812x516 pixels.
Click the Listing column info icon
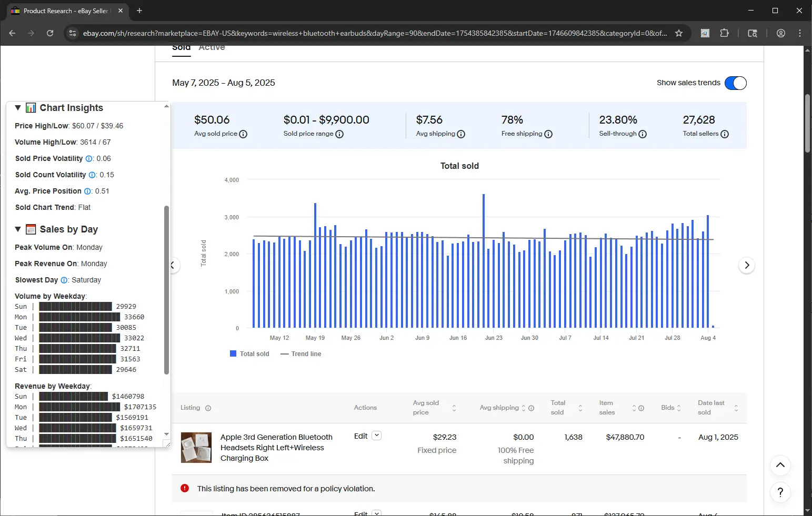[x=208, y=408]
